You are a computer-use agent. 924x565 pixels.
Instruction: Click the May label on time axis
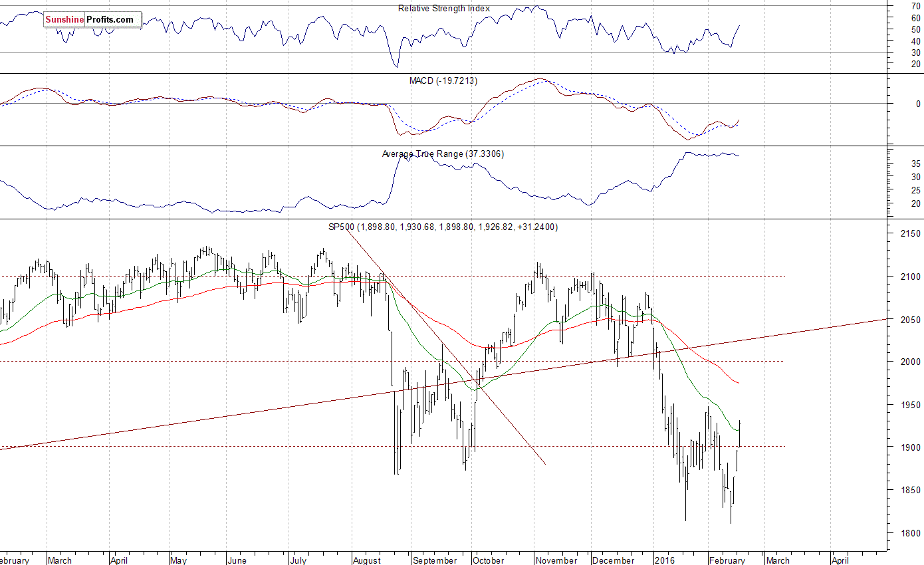pos(179,560)
